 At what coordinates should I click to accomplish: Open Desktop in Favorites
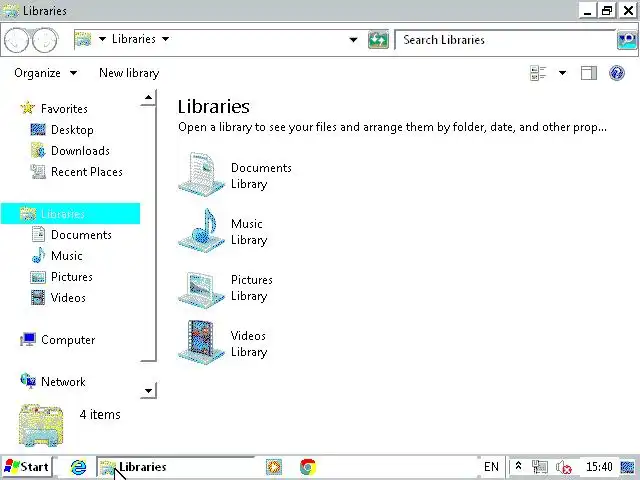[x=62, y=130]
